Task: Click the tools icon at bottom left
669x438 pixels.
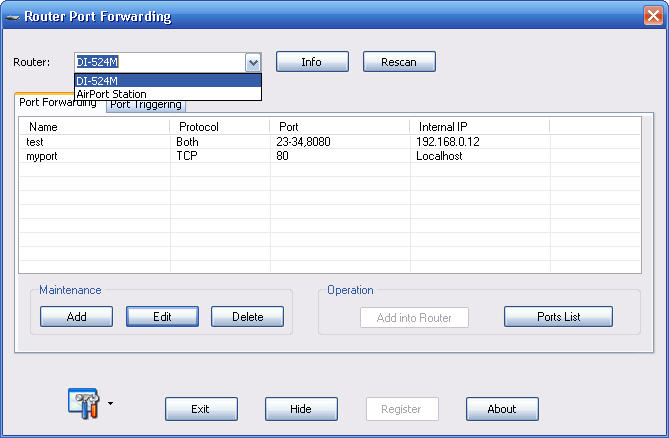Action: coord(82,402)
